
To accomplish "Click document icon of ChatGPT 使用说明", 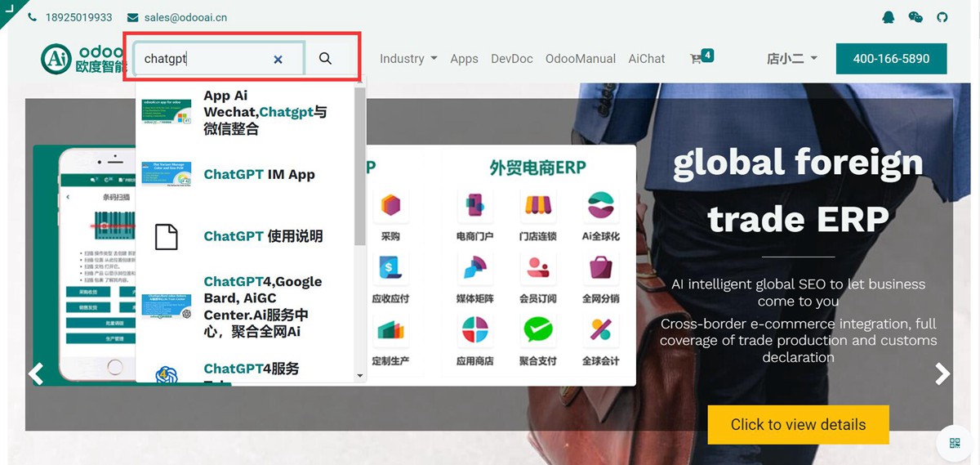I will point(166,237).
